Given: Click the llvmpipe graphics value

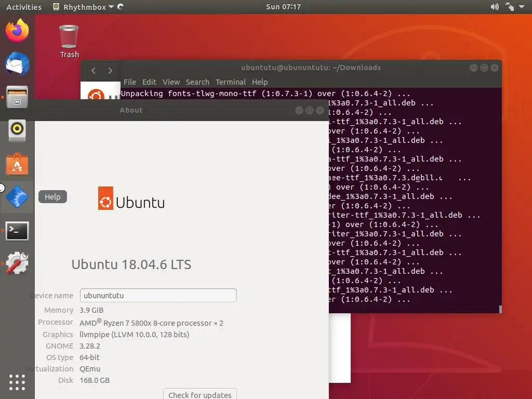Looking at the screenshot, I should [x=135, y=335].
